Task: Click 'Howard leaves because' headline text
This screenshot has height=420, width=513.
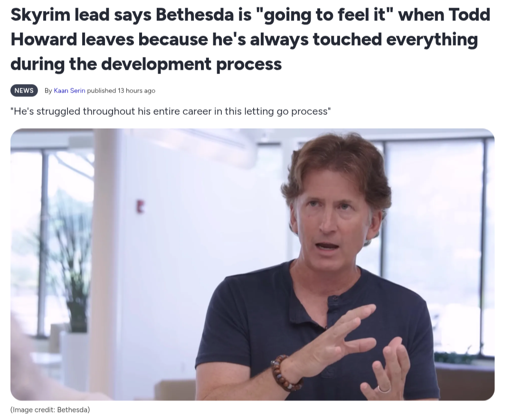Action: (x=109, y=39)
